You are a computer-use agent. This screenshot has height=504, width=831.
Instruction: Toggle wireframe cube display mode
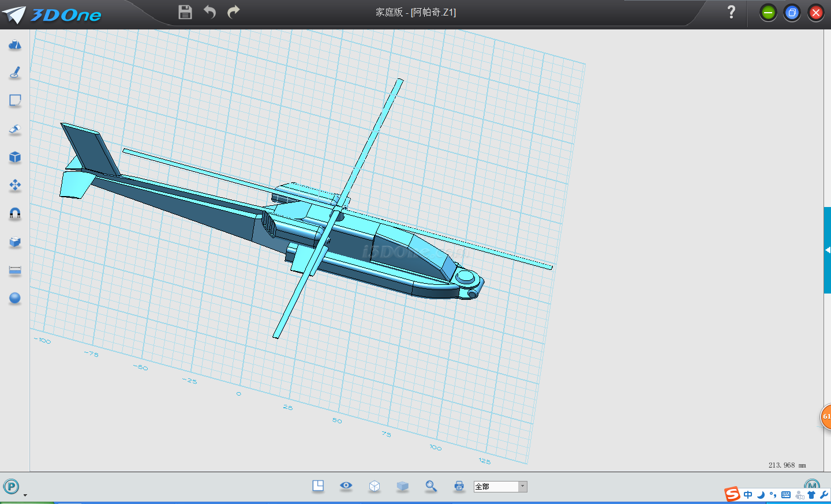375,486
